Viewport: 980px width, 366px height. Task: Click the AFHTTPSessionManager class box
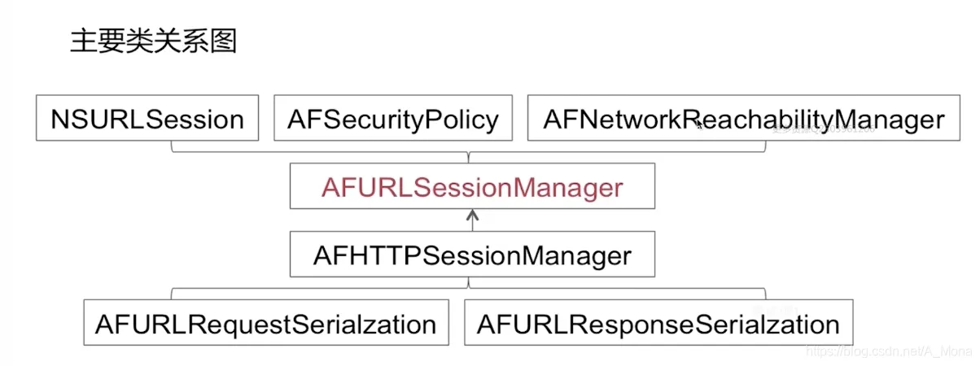tap(472, 255)
